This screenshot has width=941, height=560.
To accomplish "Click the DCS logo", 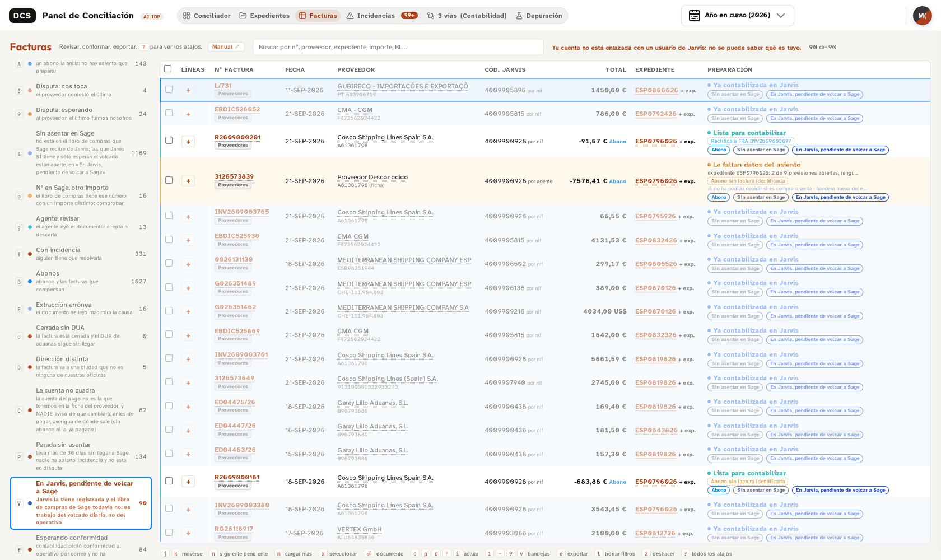I will pos(22,16).
